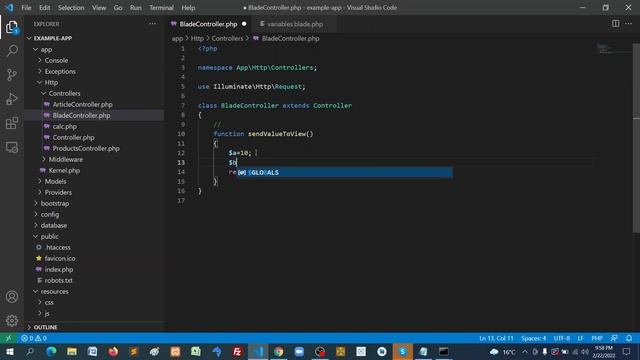The height and width of the screenshot is (360, 640).
Task: Select $GLOBALS autocomplete suggestion
Action: pos(344,173)
